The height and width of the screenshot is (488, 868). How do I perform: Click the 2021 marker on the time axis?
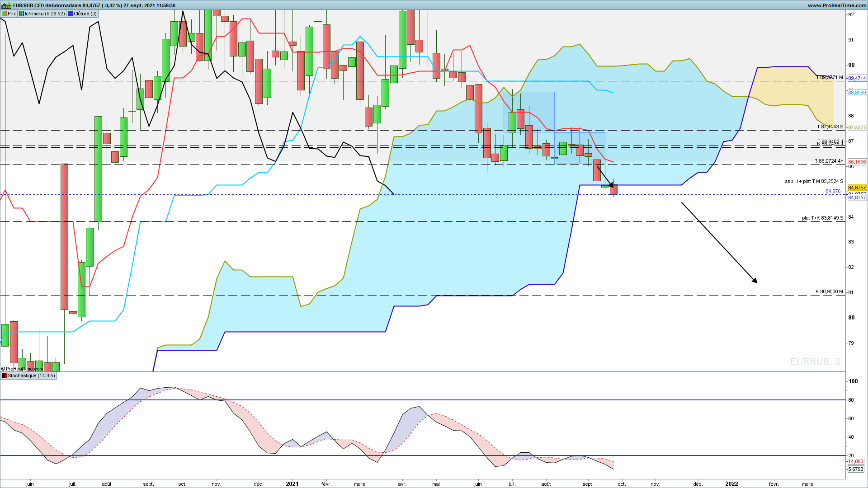pyautogui.click(x=292, y=484)
